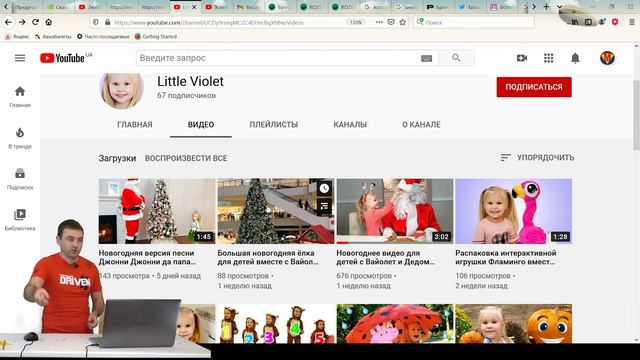
Task: Select the Видео channel tab
Action: click(x=201, y=124)
